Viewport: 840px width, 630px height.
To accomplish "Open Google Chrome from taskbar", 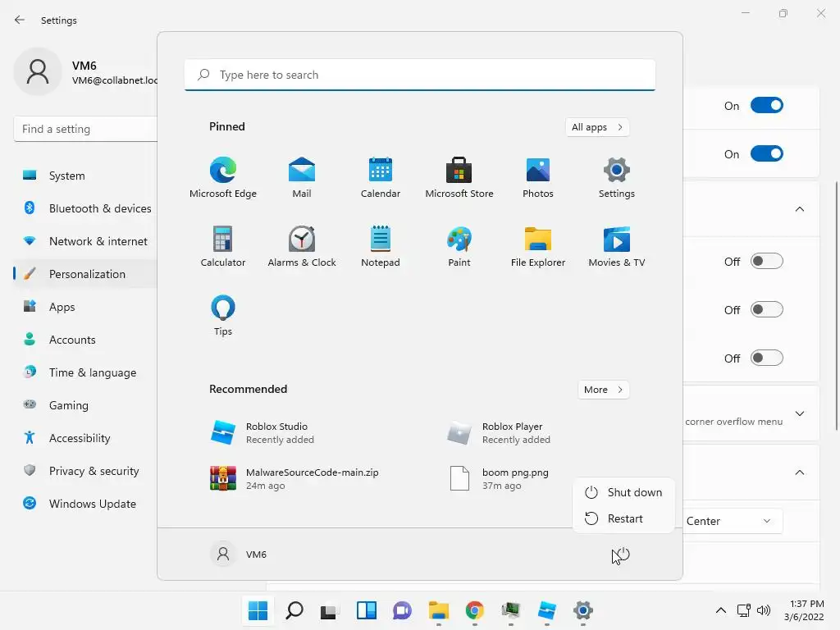I will 475,610.
